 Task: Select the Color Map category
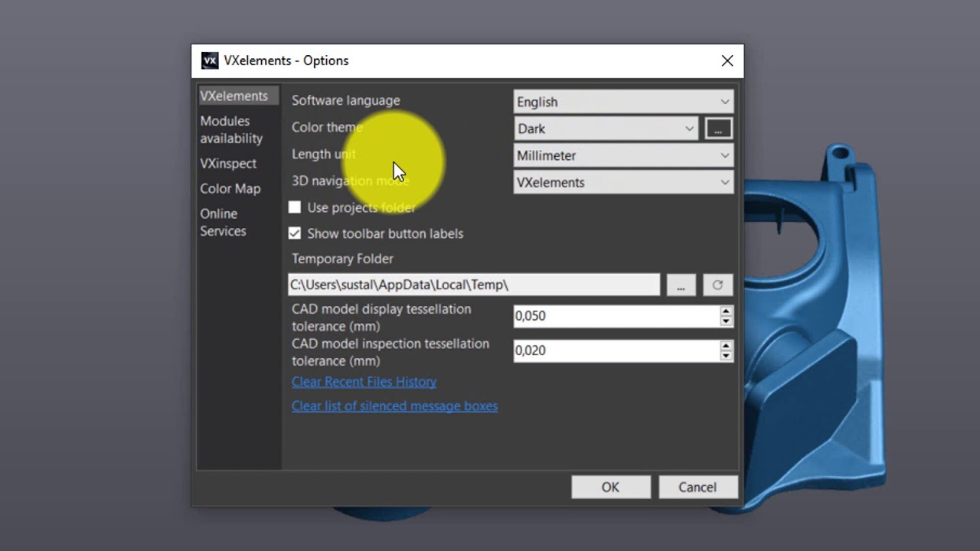[x=230, y=188]
